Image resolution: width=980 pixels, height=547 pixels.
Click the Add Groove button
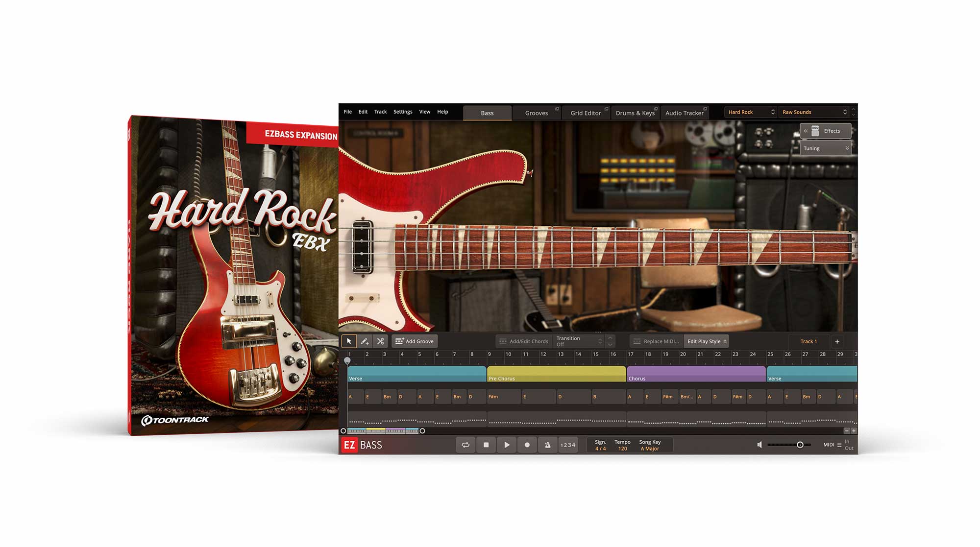[415, 341]
